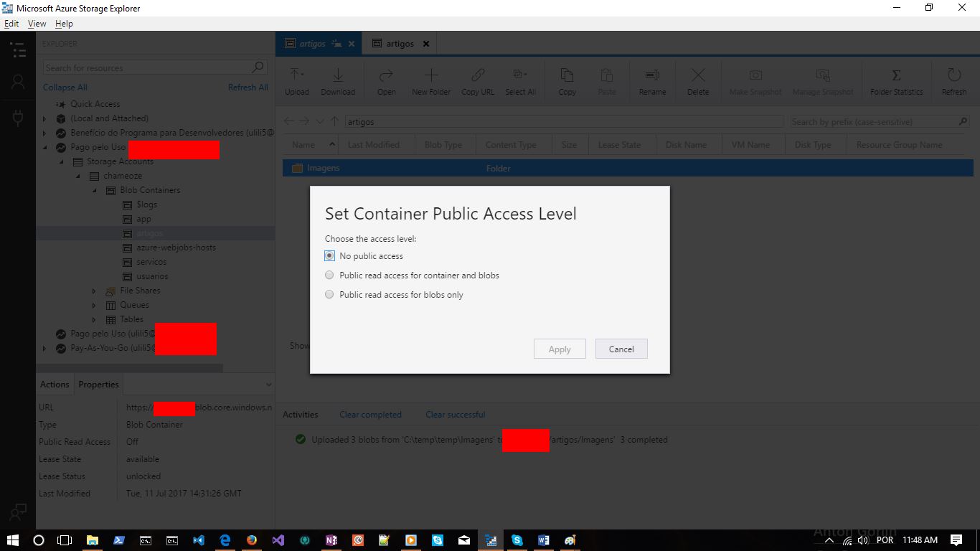
Task: Choose Public read access for container and blobs
Action: [329, 275]
